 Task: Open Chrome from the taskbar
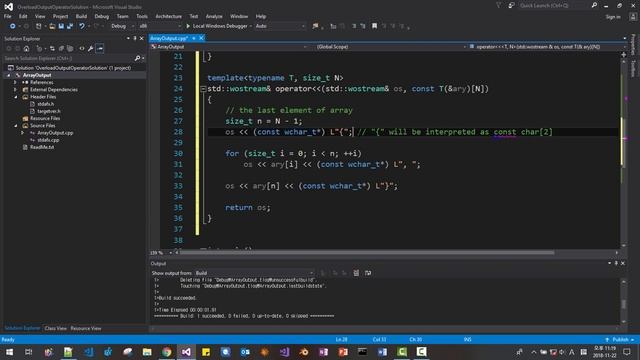167,352
